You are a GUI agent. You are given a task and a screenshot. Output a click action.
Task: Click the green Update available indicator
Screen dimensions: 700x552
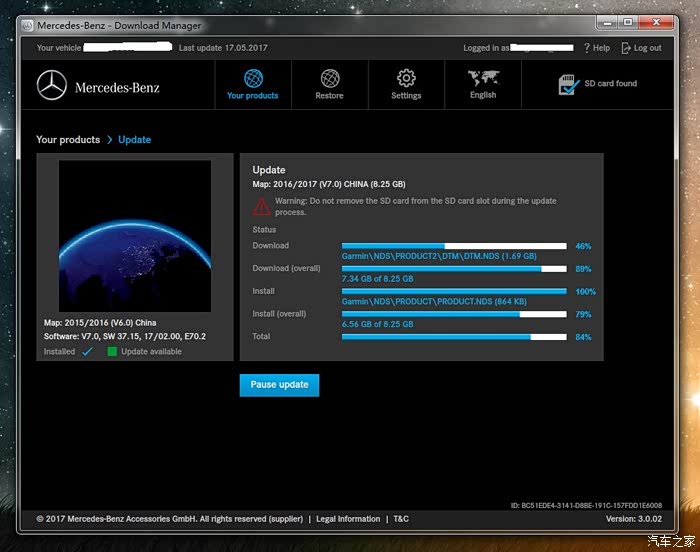pyautogui.click(x=112, y=351)
